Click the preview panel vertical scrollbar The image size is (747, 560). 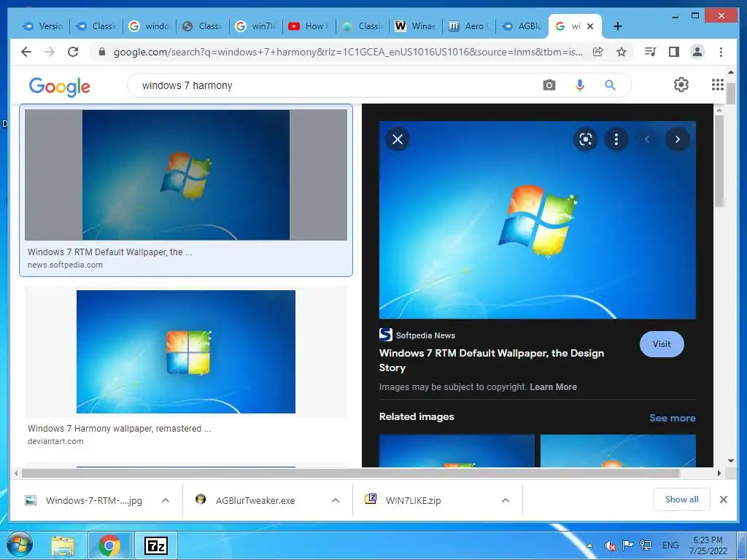(x=719, y=160)
